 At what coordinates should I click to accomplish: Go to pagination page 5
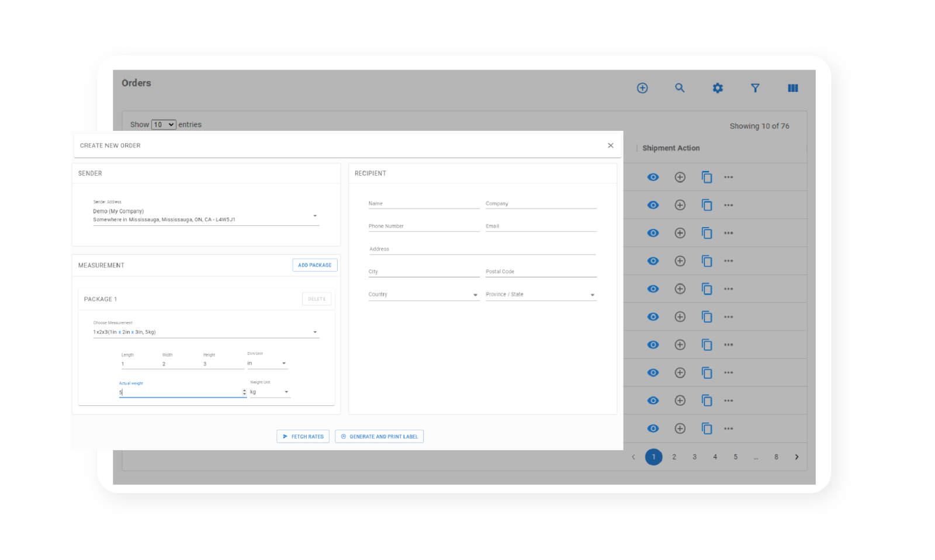[736, 457]
